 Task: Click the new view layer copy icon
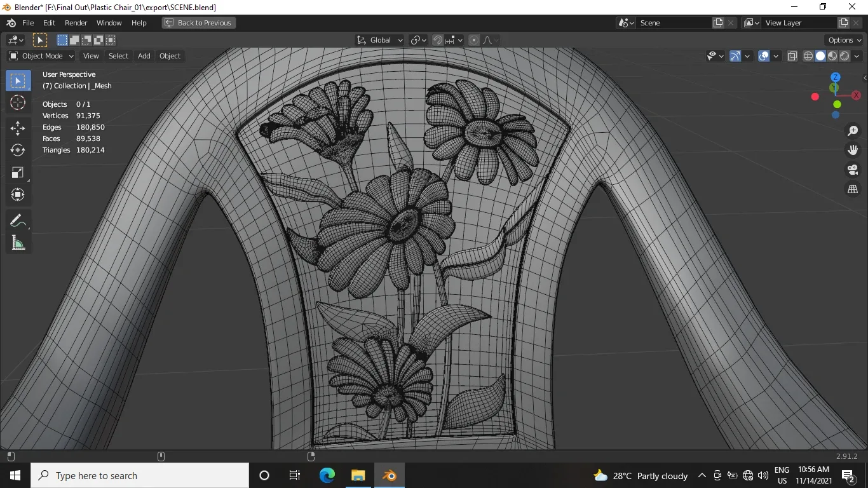tap(843, 23)
